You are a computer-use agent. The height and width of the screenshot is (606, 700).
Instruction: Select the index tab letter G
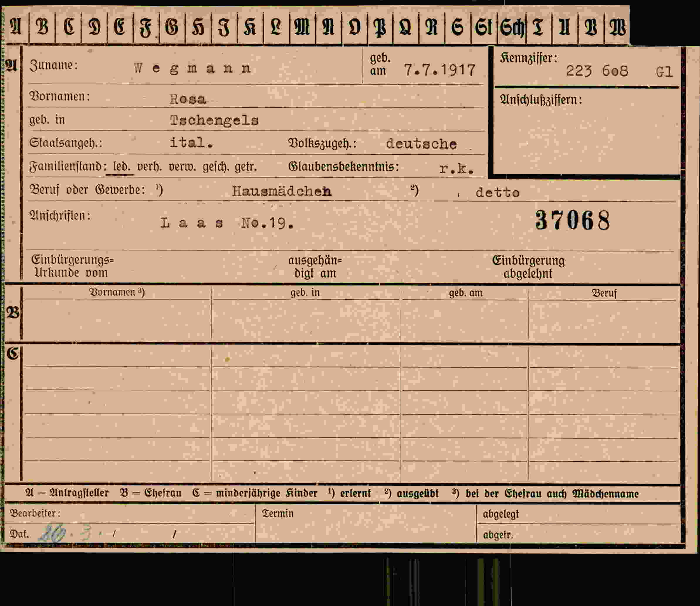[172, 27]
